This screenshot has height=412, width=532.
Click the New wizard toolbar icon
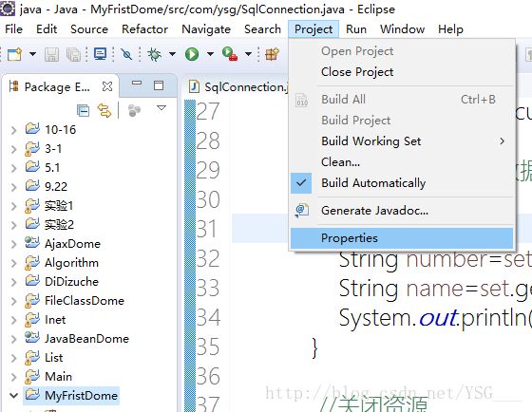(x=14, y=54)
